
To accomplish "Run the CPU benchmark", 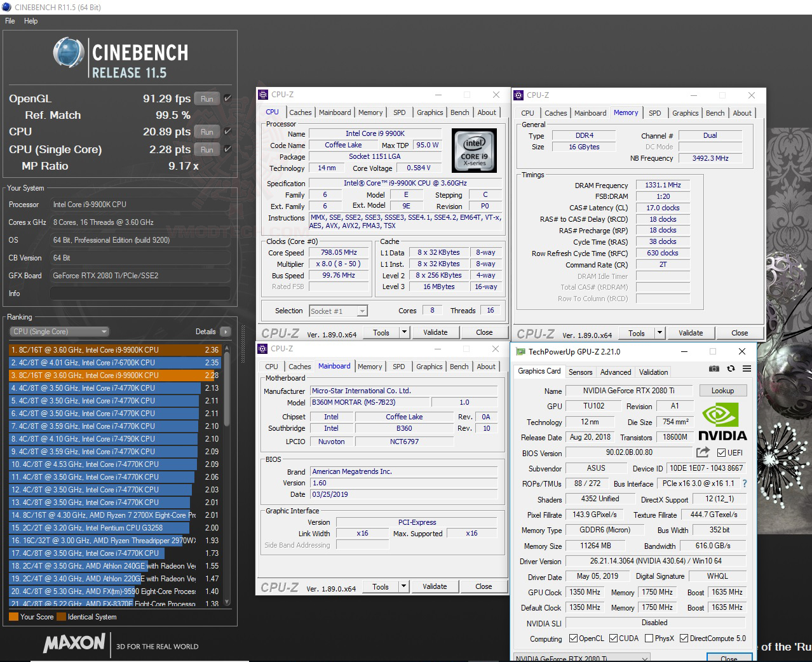I will (x=207, y=132).
